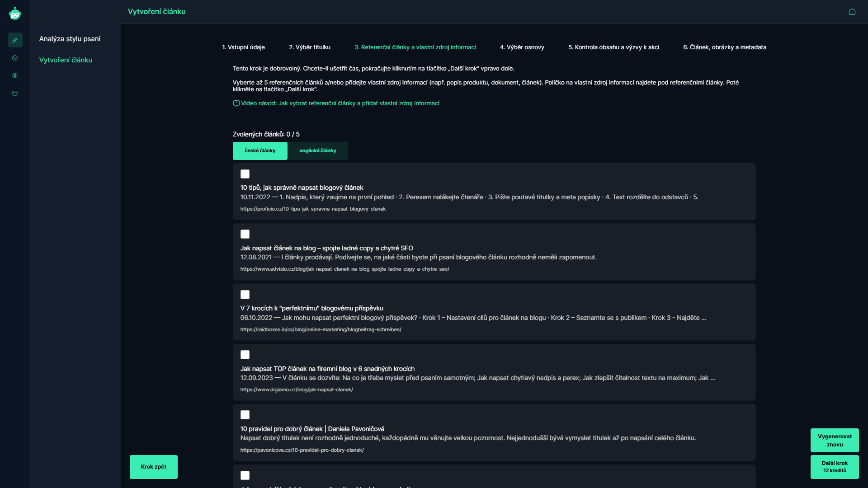Screen dimensions: 868x488
Task: Click the description dated 10.11.2022
Action: [469, 197]
